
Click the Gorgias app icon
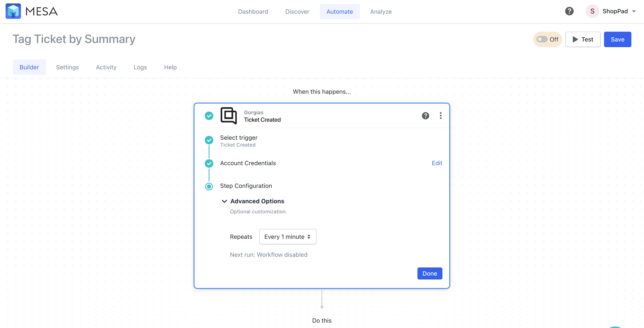[x=228, y=116]
